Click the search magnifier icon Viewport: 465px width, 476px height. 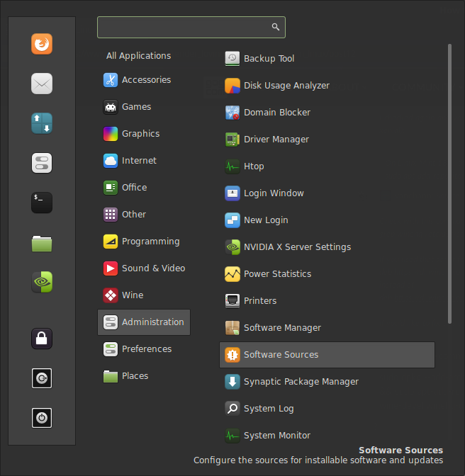276,27
